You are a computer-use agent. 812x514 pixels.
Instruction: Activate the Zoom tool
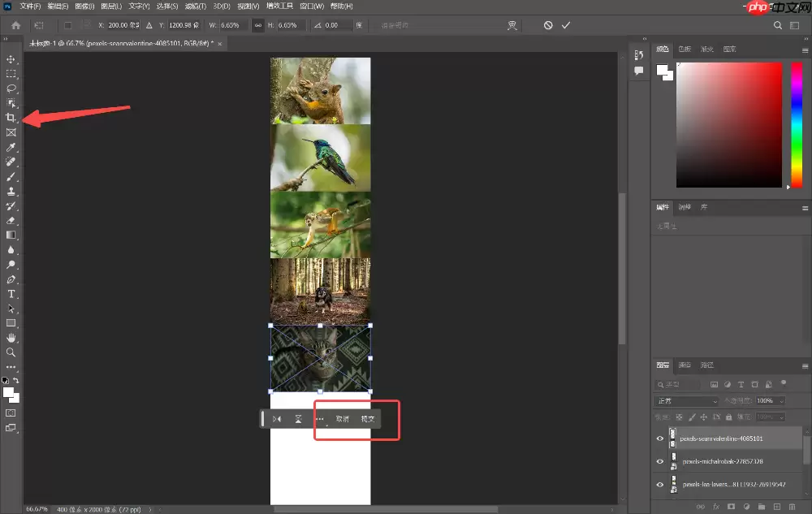tap(11, 352)
